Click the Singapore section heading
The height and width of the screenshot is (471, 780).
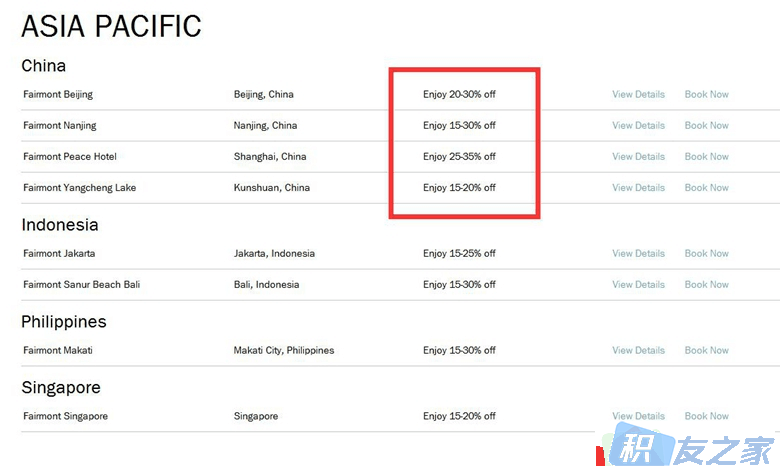pos(61,388)
